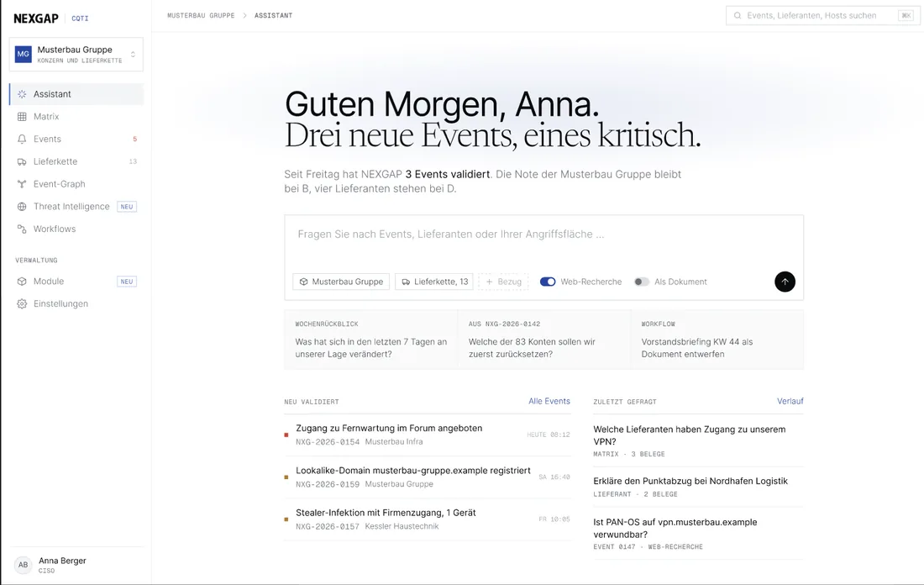Click the 3 Events validiert text
This screenshot has height=585, width=924.
point(447,175)
